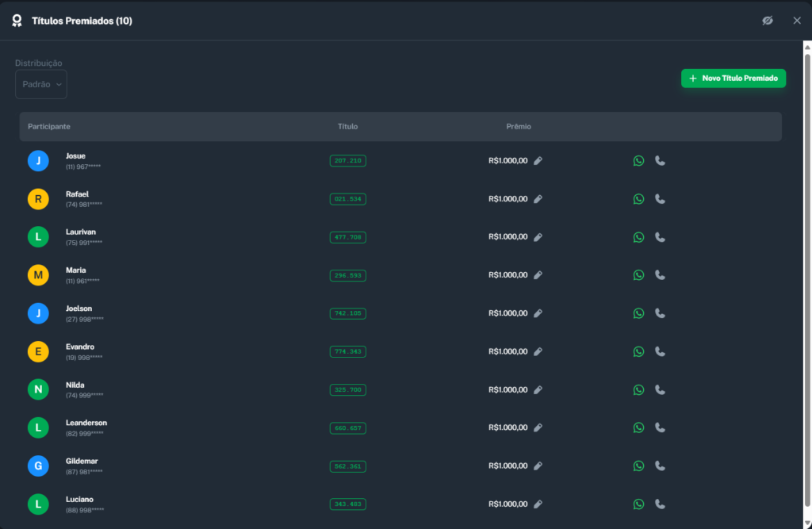Click the Prêmio column header
Image resolution: width=812 pixels, height=529 pixels.
click(519, 127)
